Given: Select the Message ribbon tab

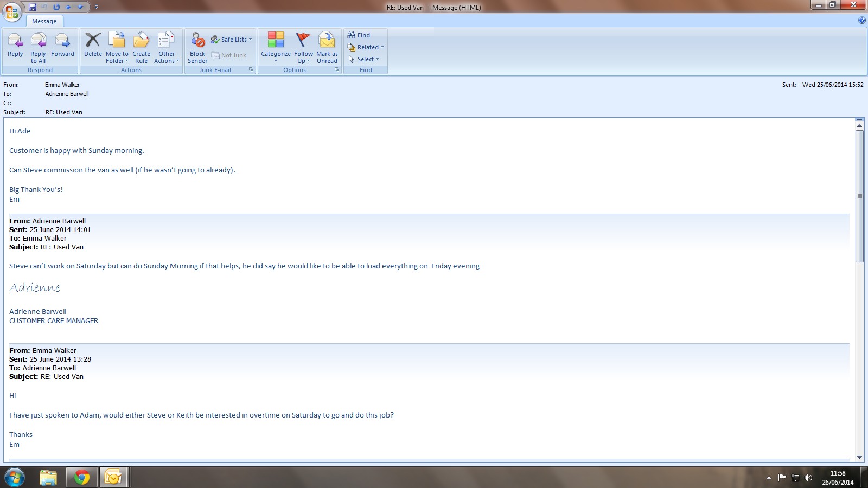Looking at the screenshot, I should [44, 21].
